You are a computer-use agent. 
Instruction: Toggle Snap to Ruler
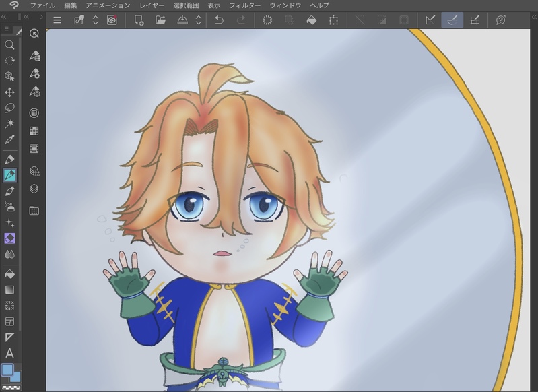coord(430,20)
